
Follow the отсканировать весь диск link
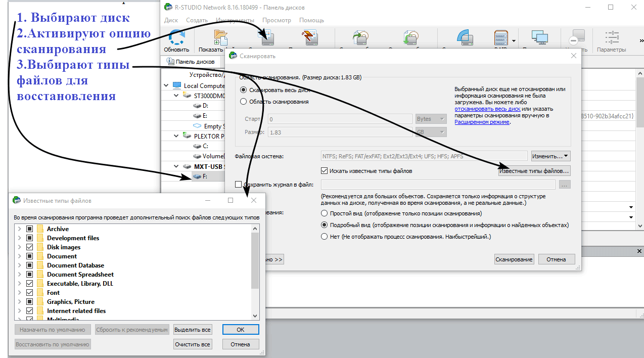pyautogui.click(x=487, y=109)
